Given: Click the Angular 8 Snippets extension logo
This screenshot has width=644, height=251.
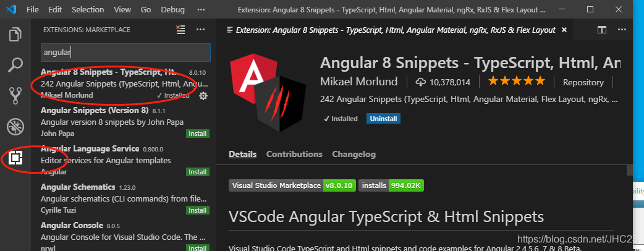Looking at the screenshot, I should coord(268,93).
